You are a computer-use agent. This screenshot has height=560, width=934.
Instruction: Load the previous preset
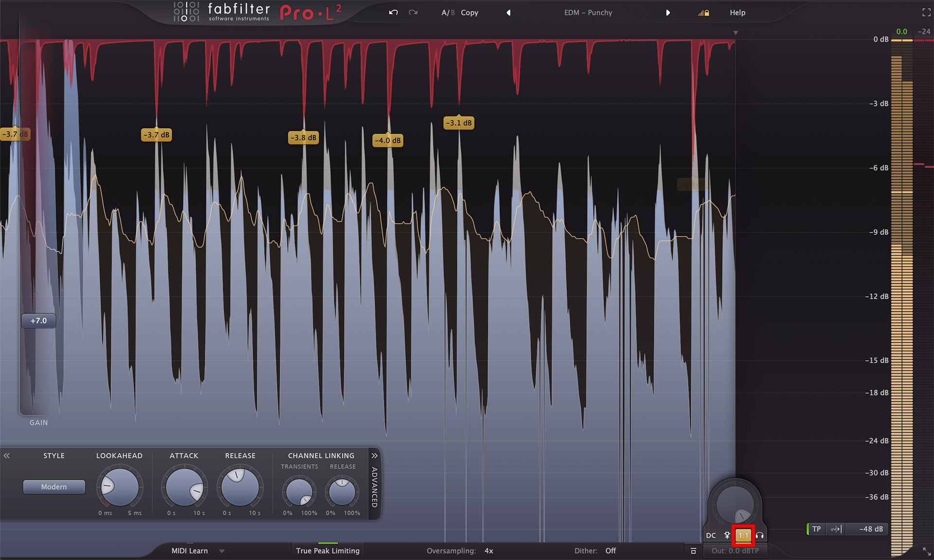point(508,13)
